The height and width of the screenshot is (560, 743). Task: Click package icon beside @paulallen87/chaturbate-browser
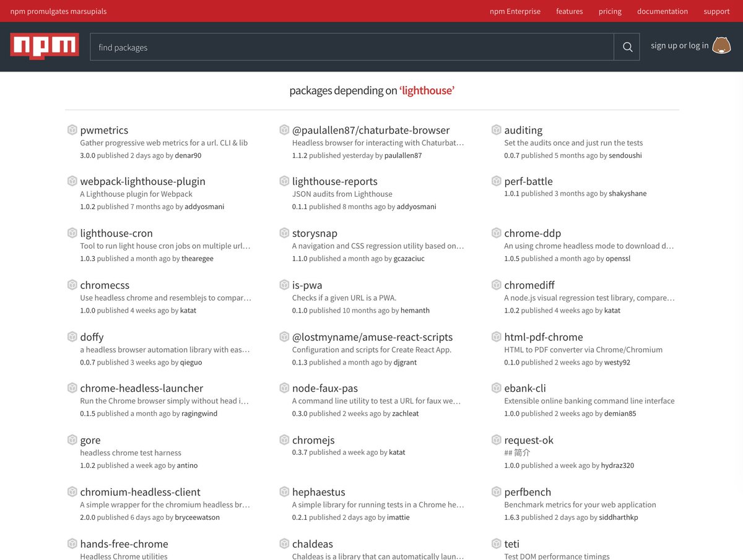(x=284, y=130)
